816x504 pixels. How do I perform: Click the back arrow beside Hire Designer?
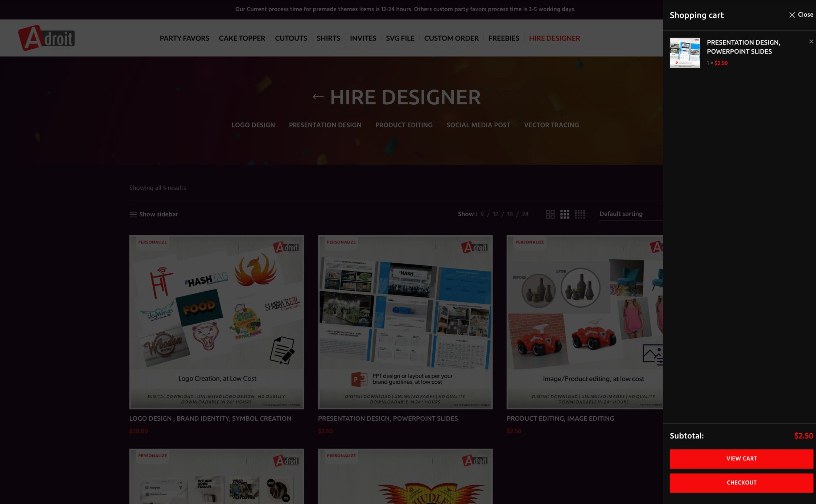tap(318, 97)
